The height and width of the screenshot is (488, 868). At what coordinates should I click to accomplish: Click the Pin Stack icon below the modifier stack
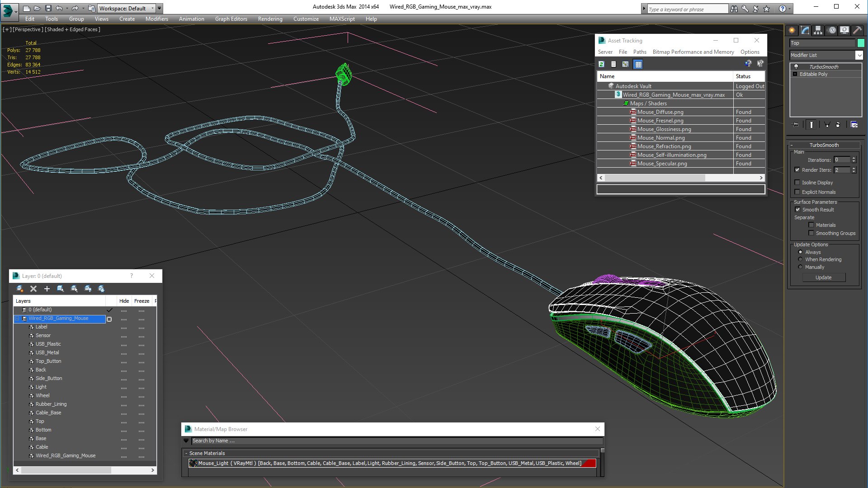pos(796,125)
